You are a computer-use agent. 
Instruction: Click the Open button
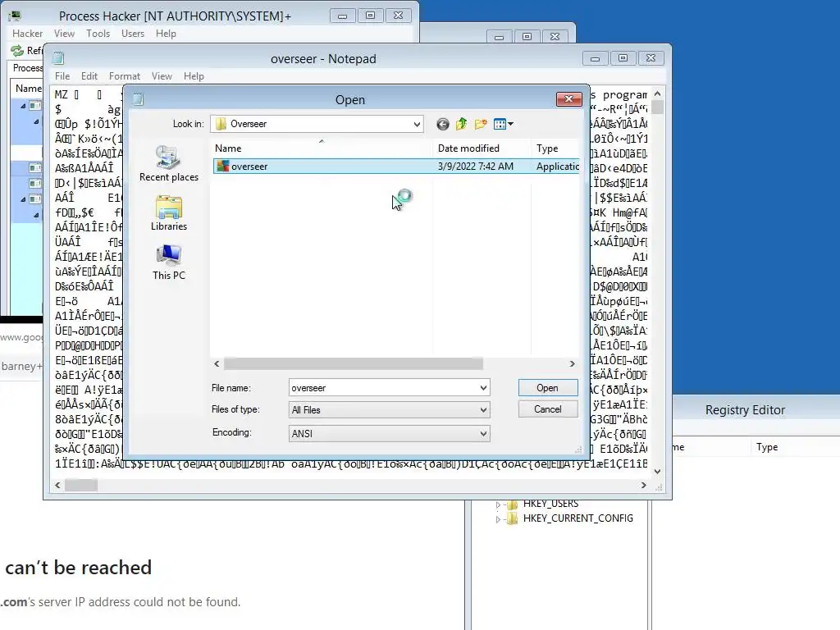548,388
